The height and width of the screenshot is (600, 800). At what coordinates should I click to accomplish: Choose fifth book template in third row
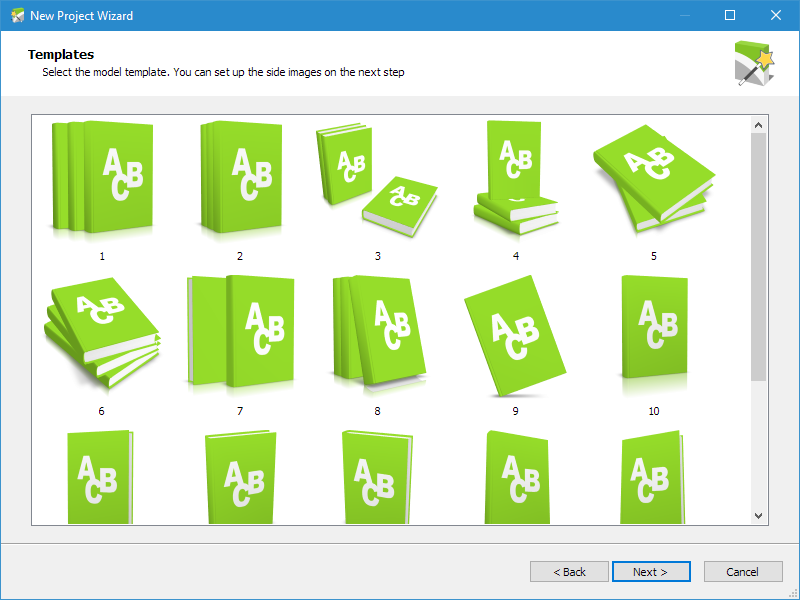653,477
